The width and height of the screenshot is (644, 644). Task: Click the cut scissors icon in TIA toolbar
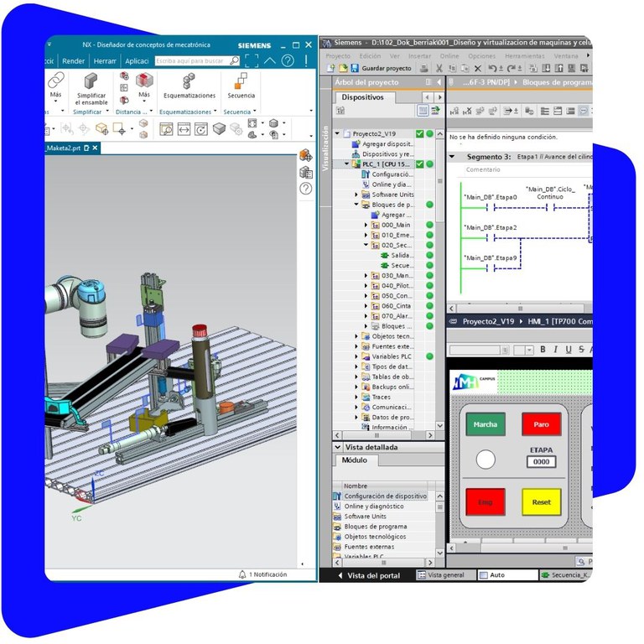tap(439, 68)
